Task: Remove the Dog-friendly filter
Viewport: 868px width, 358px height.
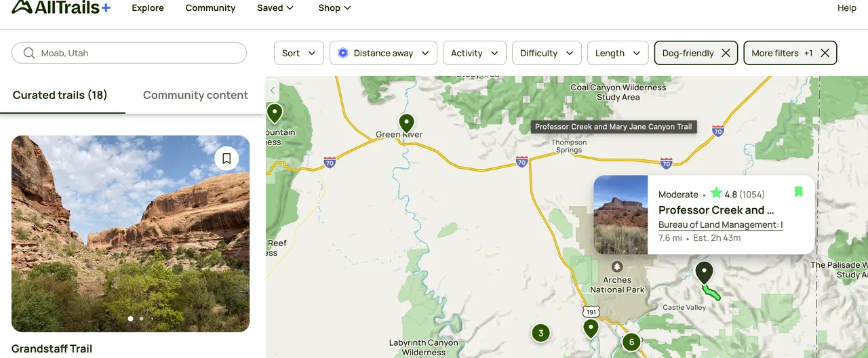Action: tap(726, 53)
